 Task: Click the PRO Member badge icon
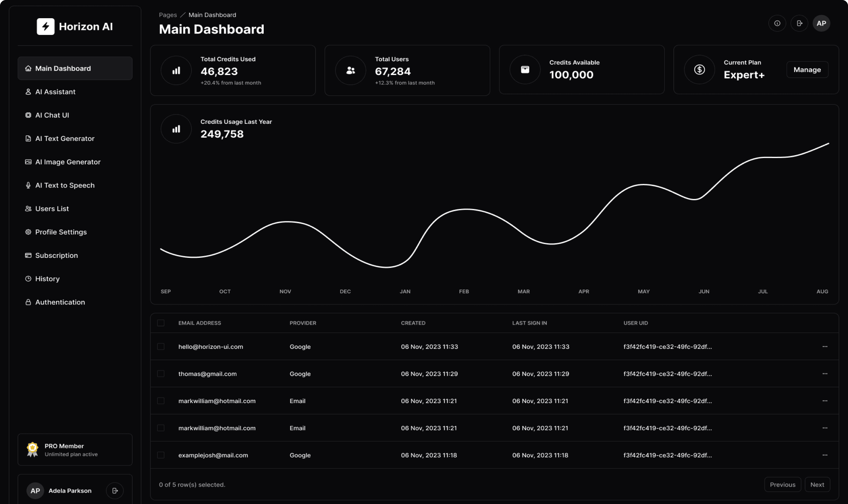[32, 449]
